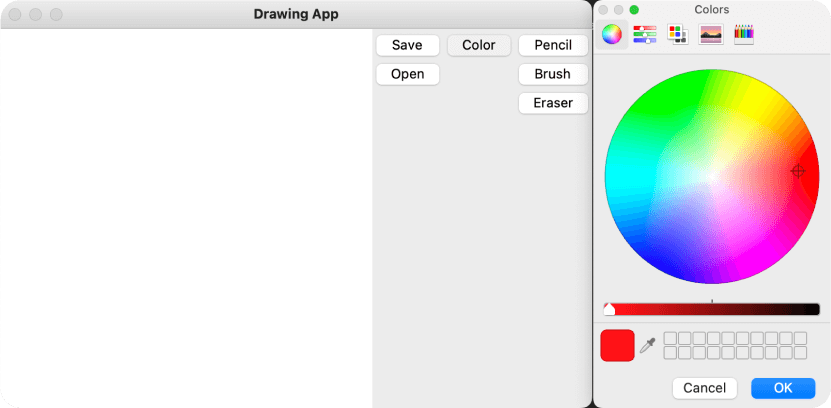This screenshot has width=831, height=408.
Task: Zoom the Colors panel with green button
Action: pyautogui.click(x=634, y=10)
